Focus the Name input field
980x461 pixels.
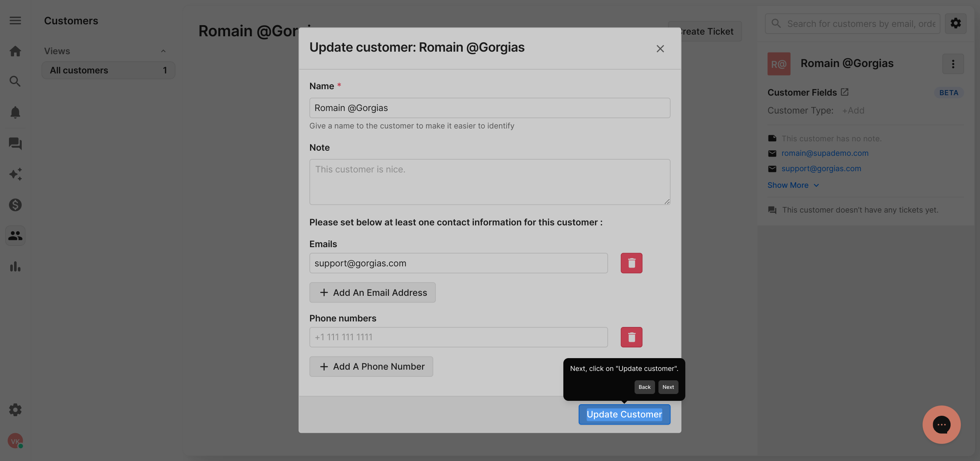490,108
